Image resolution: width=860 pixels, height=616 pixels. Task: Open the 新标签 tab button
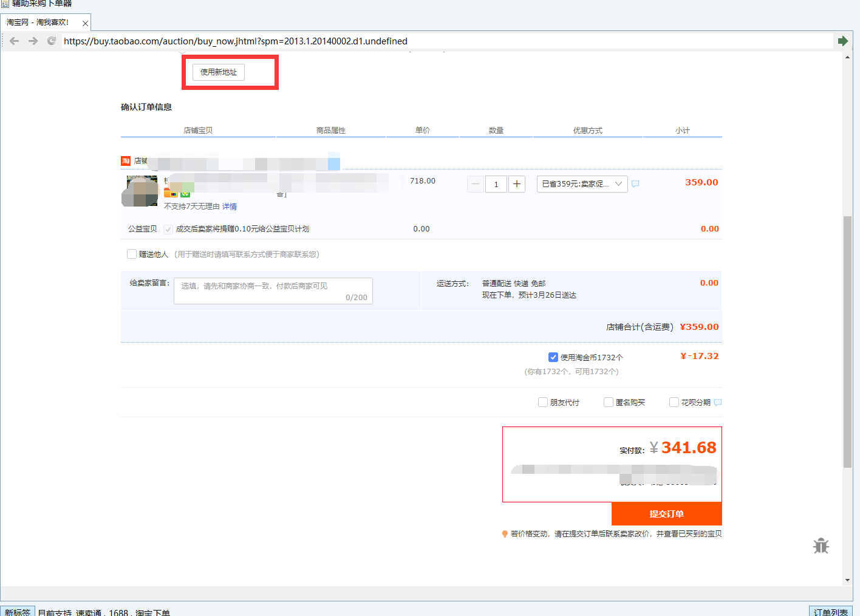tap(18, 612)
